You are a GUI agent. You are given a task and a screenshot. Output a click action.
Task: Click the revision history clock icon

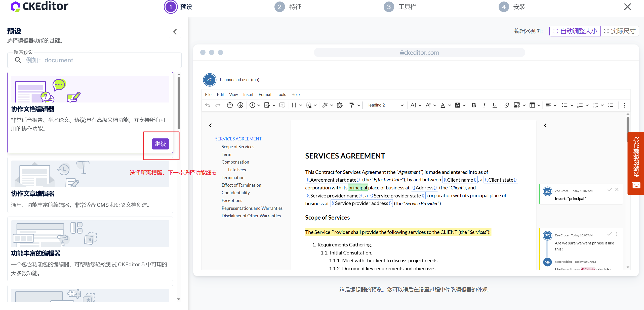(252, 105)
